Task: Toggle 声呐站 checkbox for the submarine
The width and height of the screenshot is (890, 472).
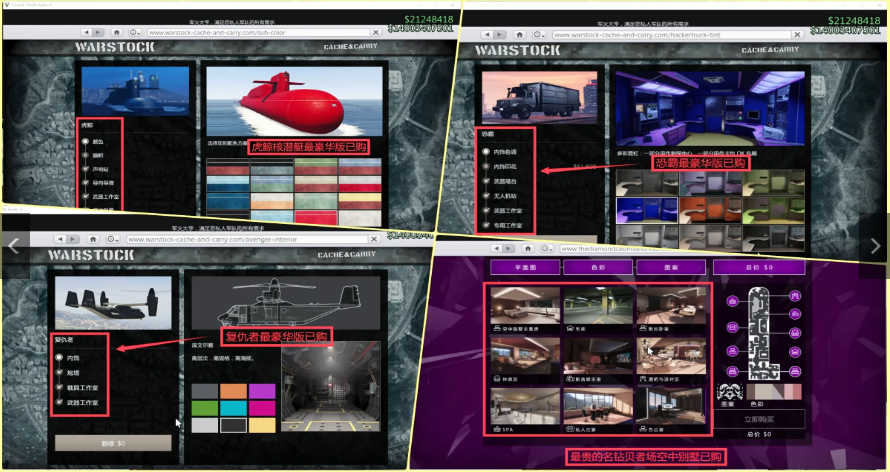Action: click(x=86, y=169)
